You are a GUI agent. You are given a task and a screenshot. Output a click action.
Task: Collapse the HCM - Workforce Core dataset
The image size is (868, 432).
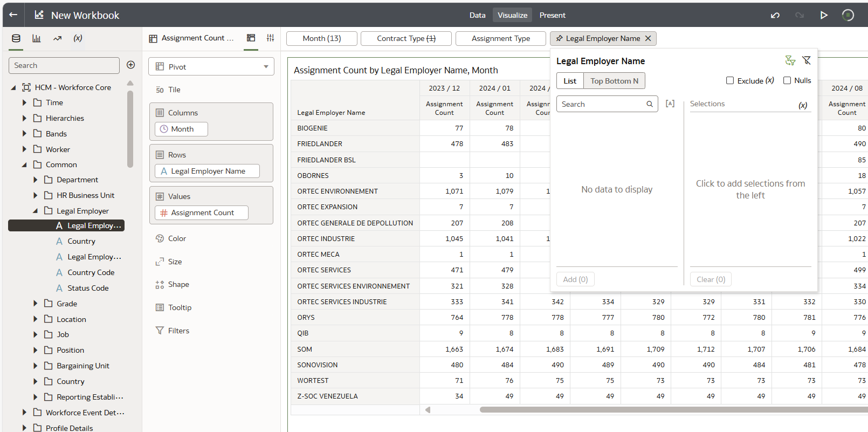pos(13,87)
